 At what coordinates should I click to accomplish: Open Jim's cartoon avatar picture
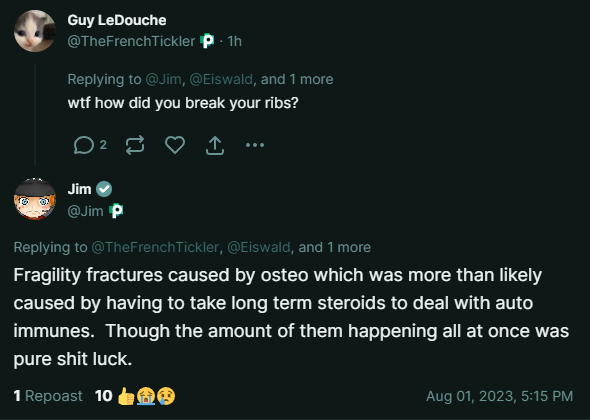(x=35, y=199)
